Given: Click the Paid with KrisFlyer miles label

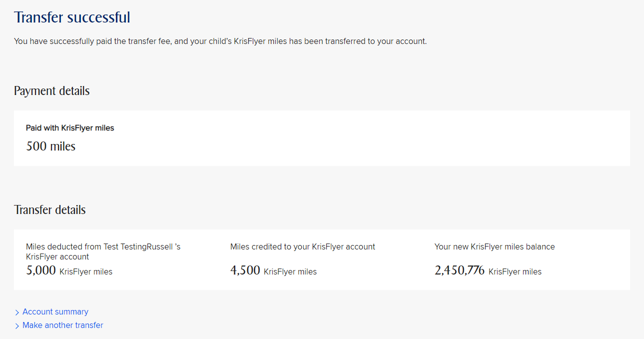Looking at the screenshot, I should click(70, 128).
